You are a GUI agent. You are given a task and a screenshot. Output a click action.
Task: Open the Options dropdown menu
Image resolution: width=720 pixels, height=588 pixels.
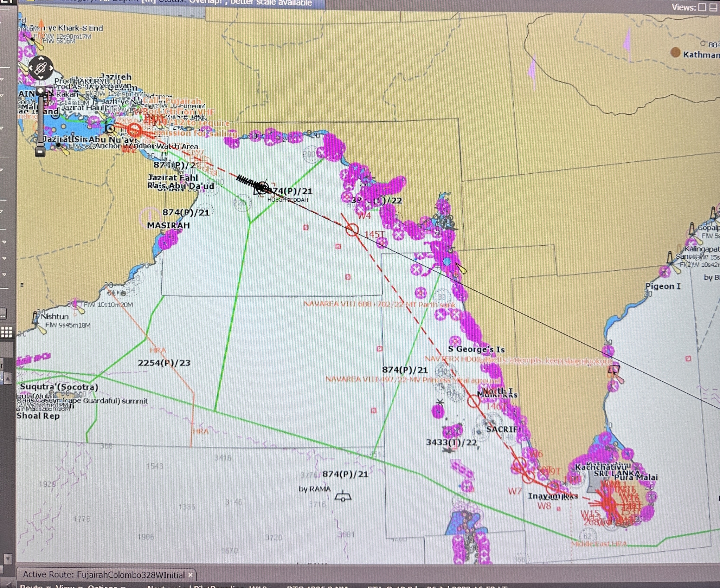[105, 586]
